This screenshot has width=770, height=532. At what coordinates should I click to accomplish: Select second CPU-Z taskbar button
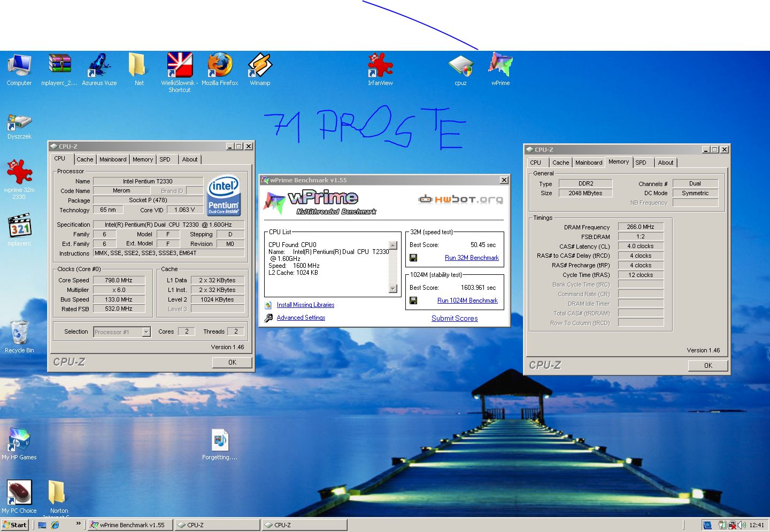(x=304, y=525)
